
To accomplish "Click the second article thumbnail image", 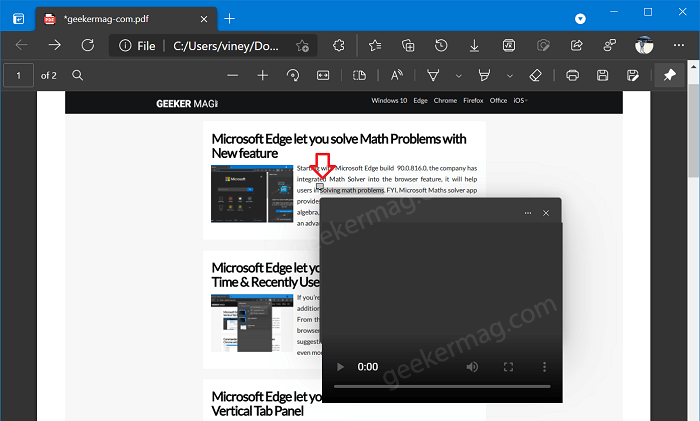I will (252, 323).
